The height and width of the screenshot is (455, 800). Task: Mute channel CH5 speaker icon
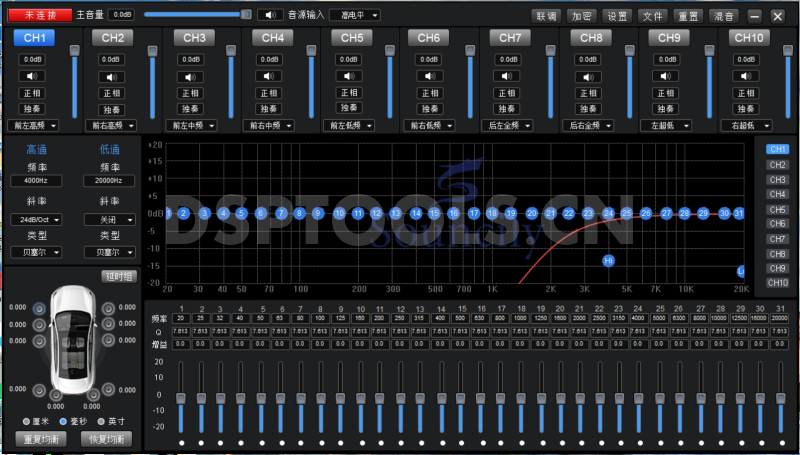(349, 76)
